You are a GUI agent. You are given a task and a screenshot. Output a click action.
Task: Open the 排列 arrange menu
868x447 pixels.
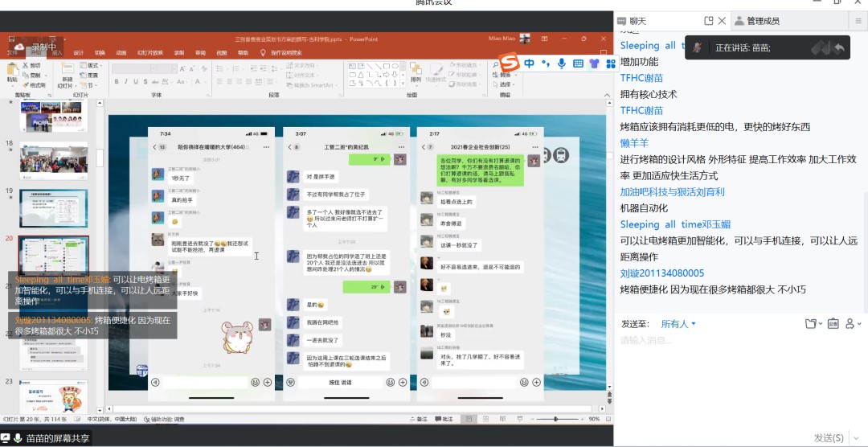416,74
